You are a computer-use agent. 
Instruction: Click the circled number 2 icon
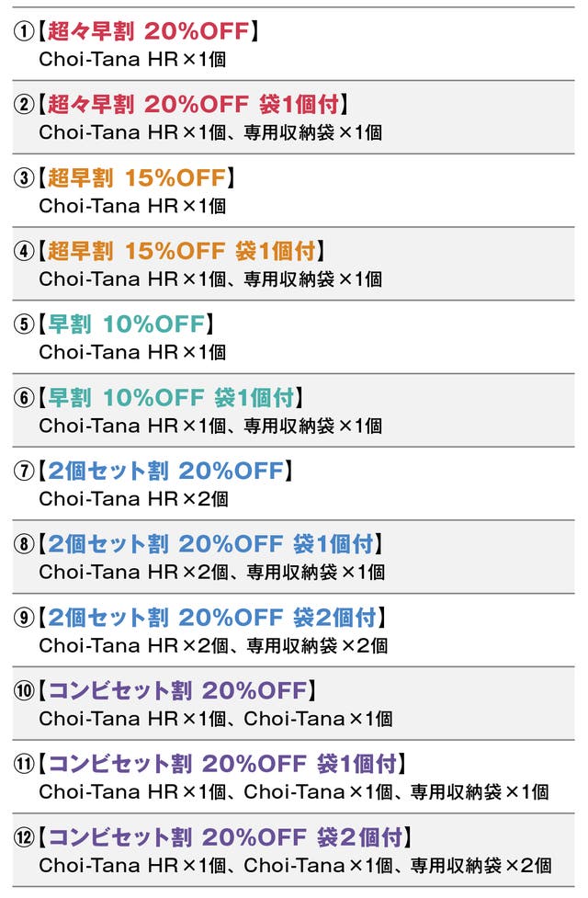click(x=23, y=105)
